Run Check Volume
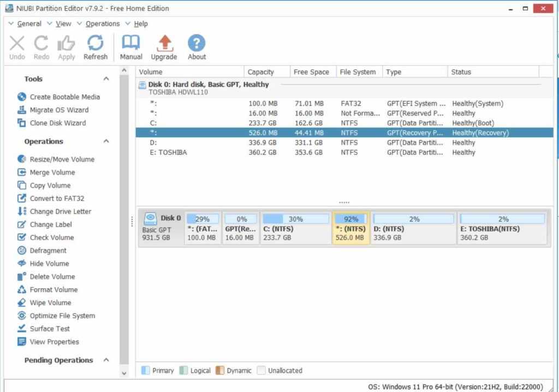Viewport: 559px width, 392px height. (x=46, y=237)
